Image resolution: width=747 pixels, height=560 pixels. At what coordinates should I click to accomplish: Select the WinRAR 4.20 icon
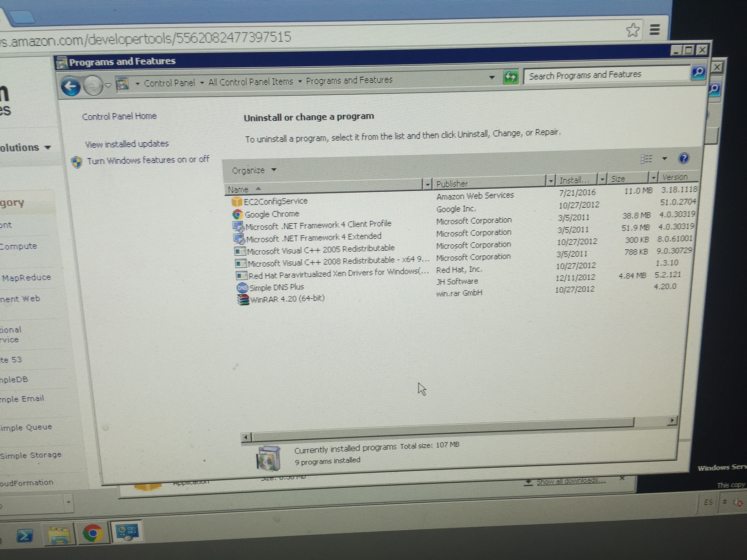pyautogui.click(x=243, y=300)
